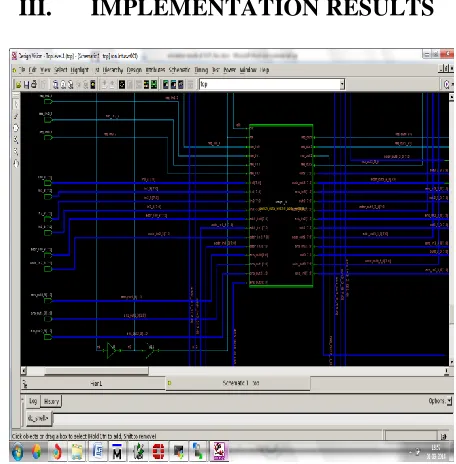Open the Help menu
The width and height of the screenshot is (456, 464).
pos(264,70)
